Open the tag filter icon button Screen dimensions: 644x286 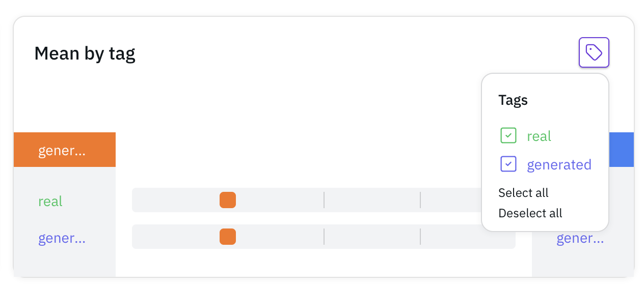point(594,52)
